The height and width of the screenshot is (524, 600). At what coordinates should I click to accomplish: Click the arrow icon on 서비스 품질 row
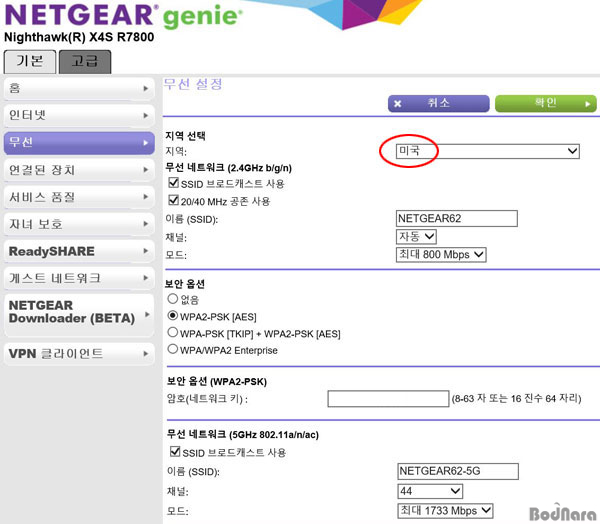pyautogui.click(x=146, y=197)
